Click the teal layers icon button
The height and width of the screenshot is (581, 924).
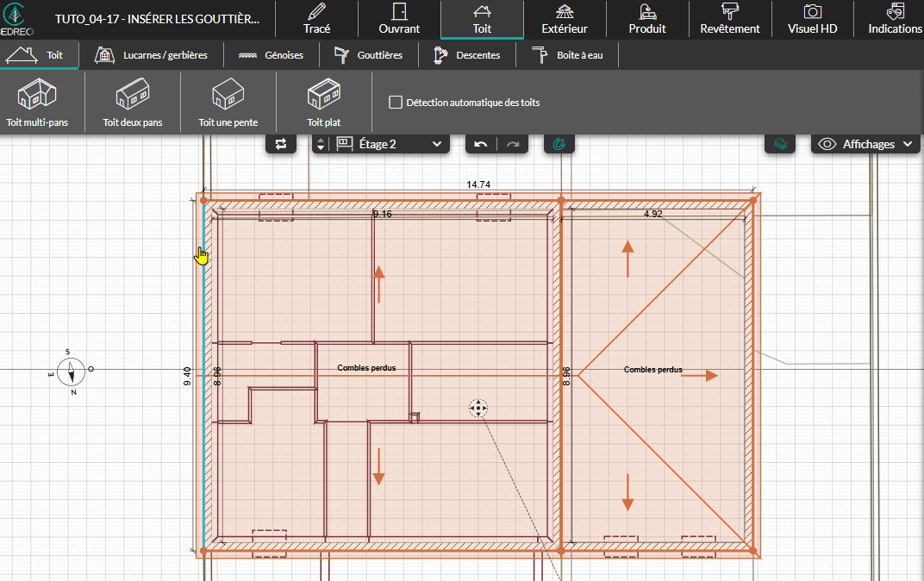pos(780,144)
